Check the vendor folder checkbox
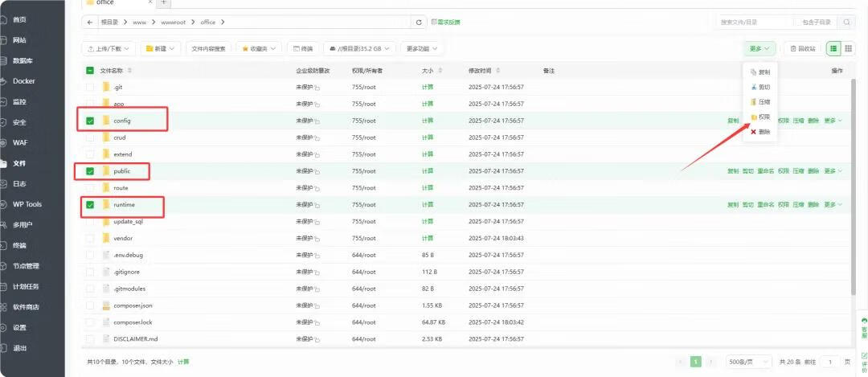868x377 pixels. (90, 239)
